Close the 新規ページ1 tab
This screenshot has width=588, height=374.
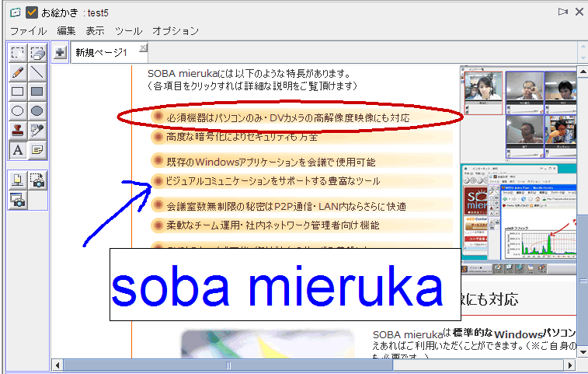point(143,48)
